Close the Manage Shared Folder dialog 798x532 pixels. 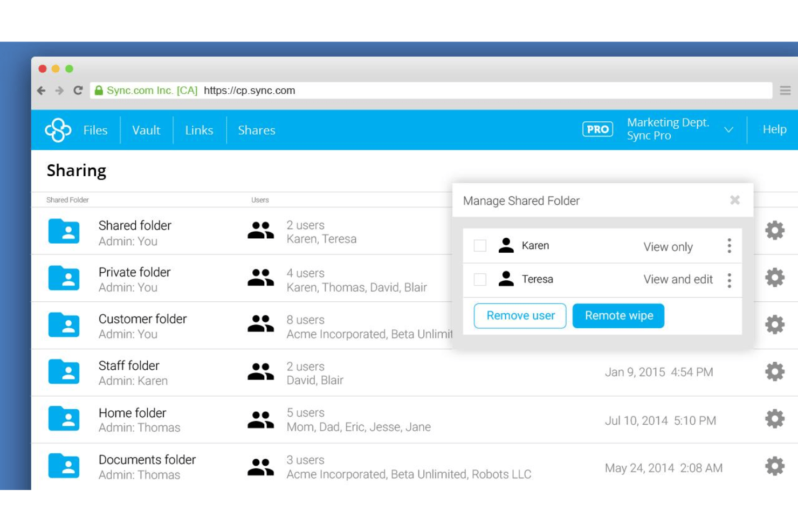coord(735,200)
